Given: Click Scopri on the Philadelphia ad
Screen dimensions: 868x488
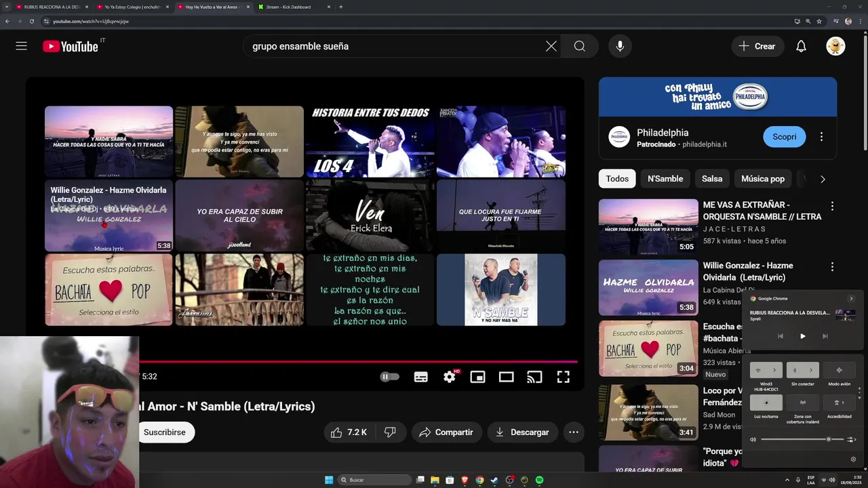Looking at the screenshot, I should tap(785, 137).
